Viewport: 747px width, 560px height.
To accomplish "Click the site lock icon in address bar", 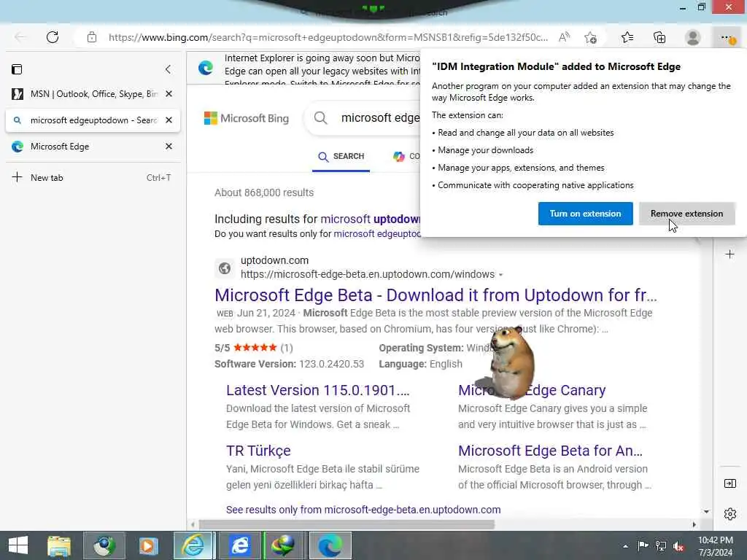I will point(92,37).
